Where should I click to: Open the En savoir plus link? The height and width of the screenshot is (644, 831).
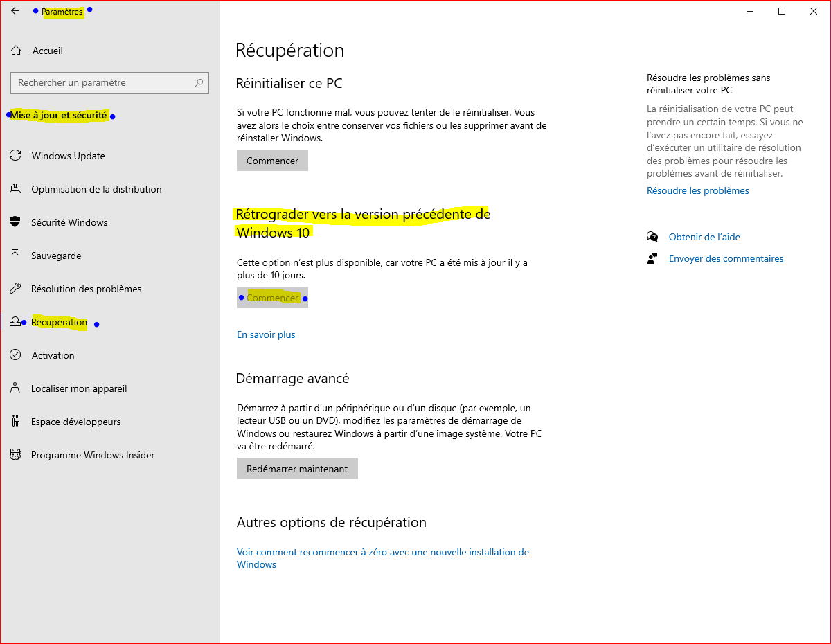click(266, 334)
